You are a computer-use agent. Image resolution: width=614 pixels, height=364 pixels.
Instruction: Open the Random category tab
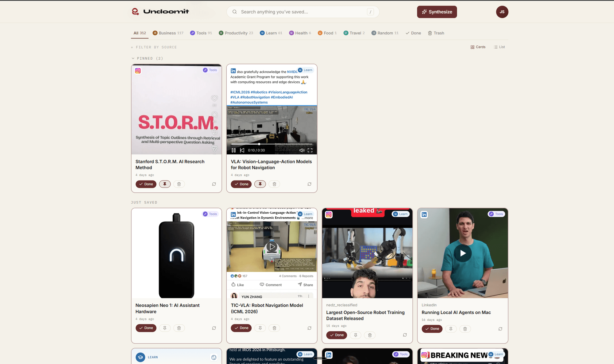click(385, 33)
